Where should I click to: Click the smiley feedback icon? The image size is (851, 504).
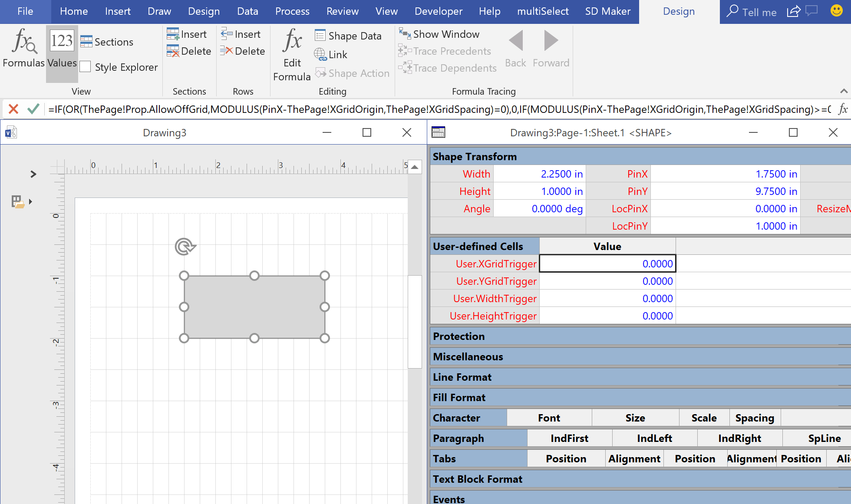point(836,10)
